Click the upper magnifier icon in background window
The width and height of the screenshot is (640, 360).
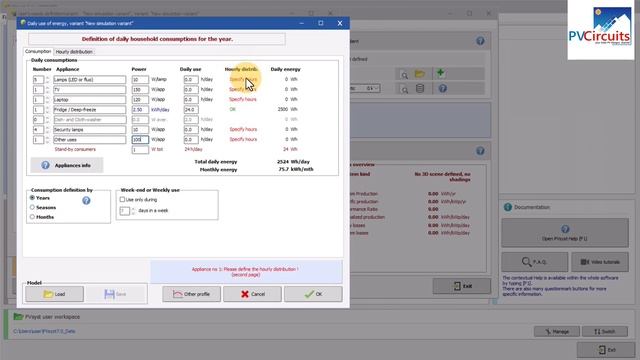tap(404, 75)
